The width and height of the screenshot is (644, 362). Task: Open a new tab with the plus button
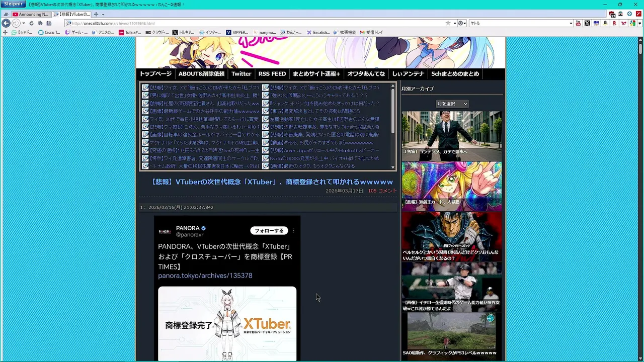point(96,14)
